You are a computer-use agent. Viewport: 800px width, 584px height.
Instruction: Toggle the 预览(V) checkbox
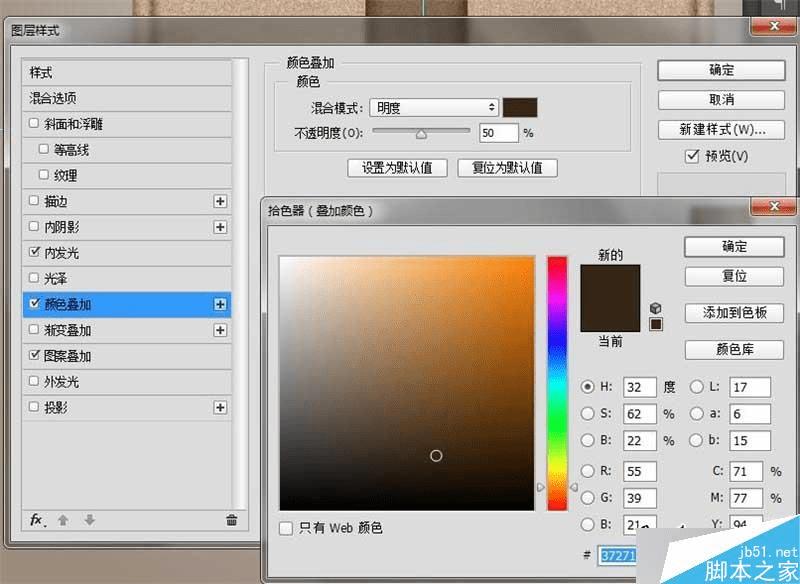[692, 156]
